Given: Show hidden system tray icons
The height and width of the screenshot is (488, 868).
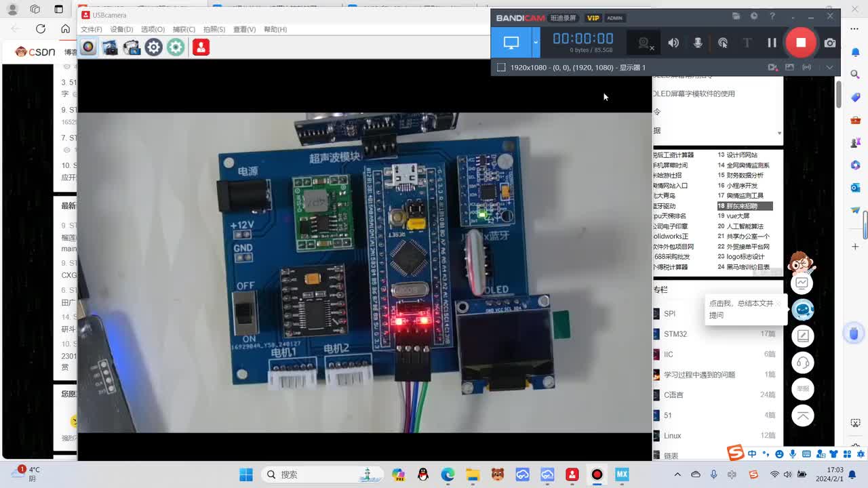Looking at the screenshot, I should click(677, 474).
